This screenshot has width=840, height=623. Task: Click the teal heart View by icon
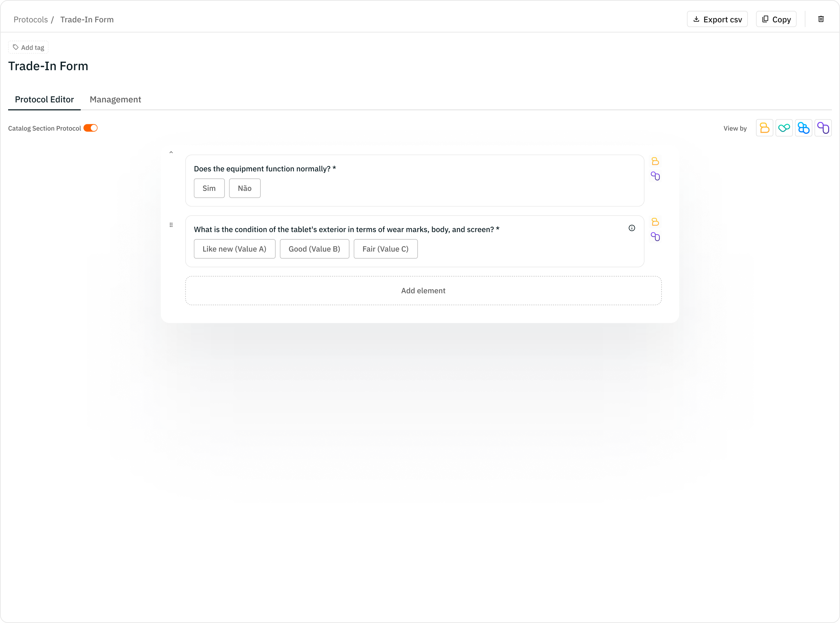coord(784,128)
